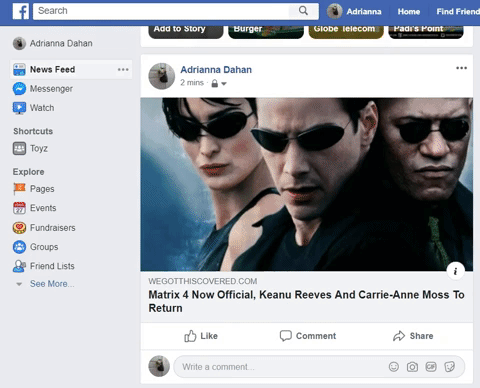Click the sidebar Adrianna Dahan avatar
The image size is (480, 388).
[x=19, y=43]
